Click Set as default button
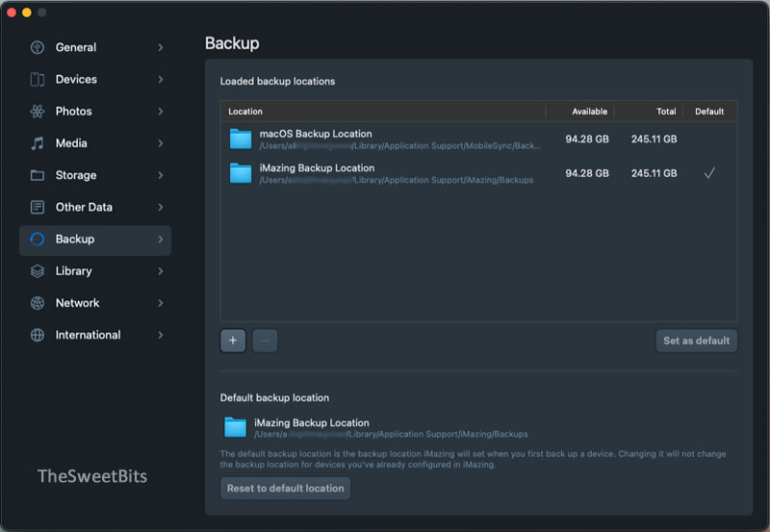 (696, 341)
